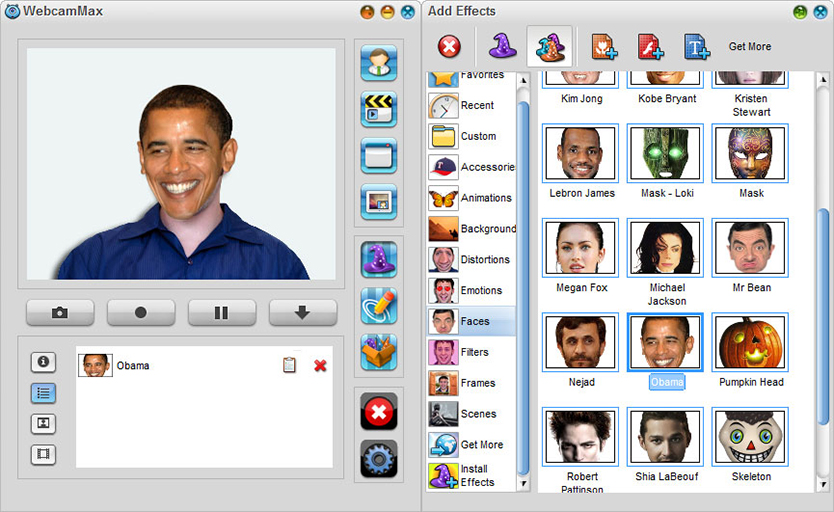Viewport: 834px width, 512px height.
Task: Open the recorded videos film icon
Action: click(x=43, y=454)
